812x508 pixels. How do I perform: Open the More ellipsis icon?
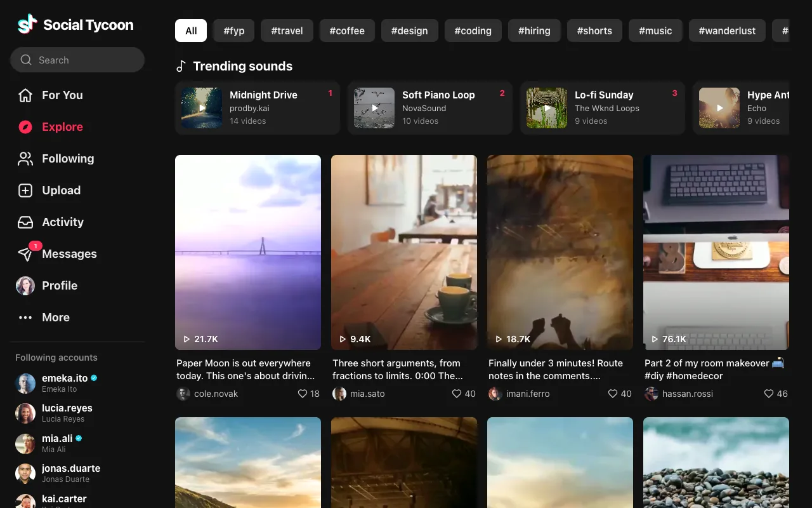click(x=25, y=317)
